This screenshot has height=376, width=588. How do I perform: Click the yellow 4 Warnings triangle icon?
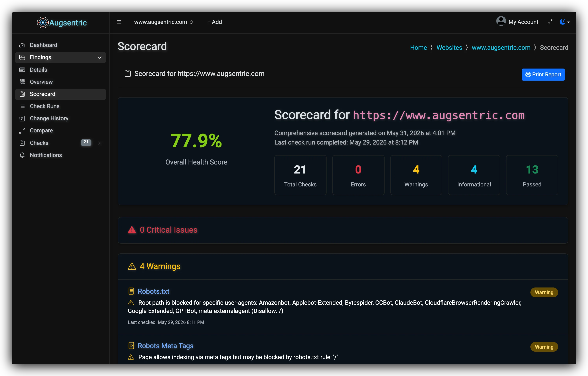132,266
